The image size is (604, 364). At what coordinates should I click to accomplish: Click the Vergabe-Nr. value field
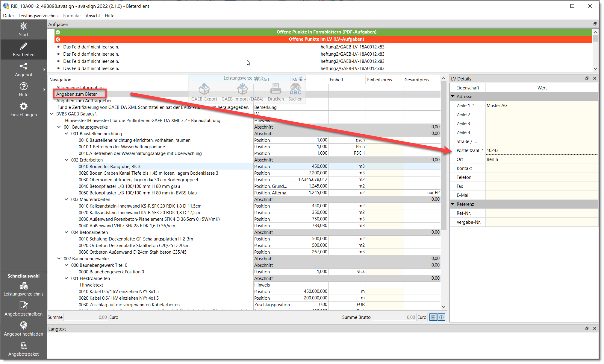[x=542, y=222]
